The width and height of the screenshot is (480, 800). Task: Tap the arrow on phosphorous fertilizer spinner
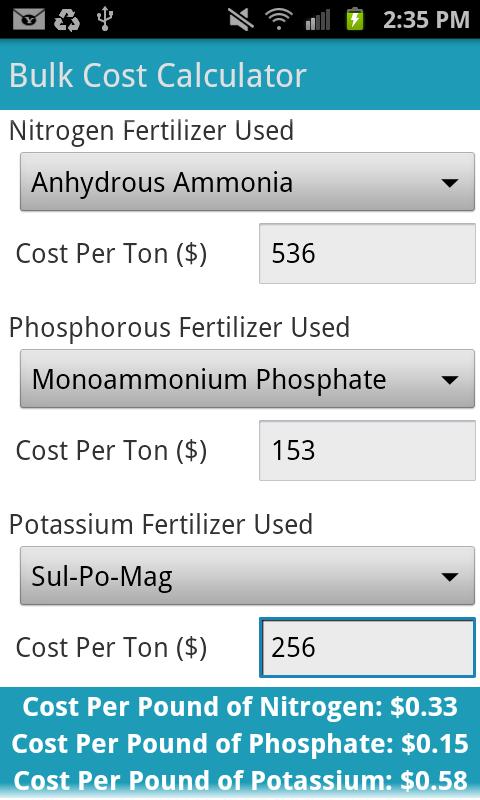coord(449,380)
